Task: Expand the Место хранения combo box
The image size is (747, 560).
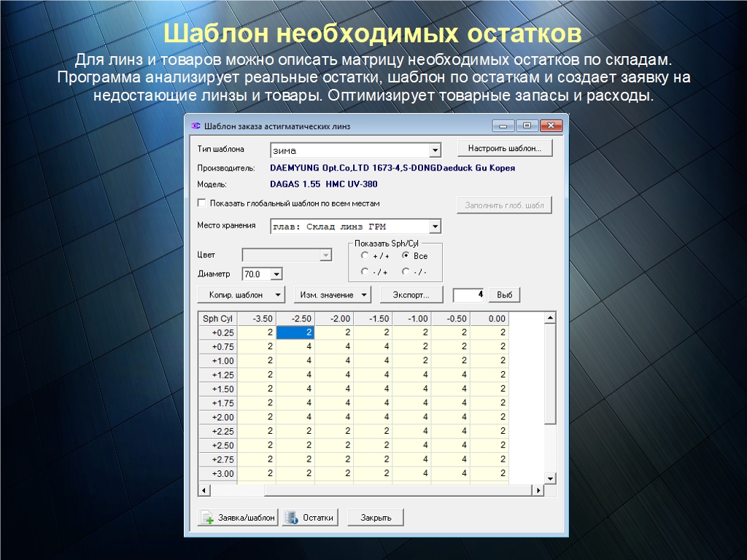Action: click(436, 227)
